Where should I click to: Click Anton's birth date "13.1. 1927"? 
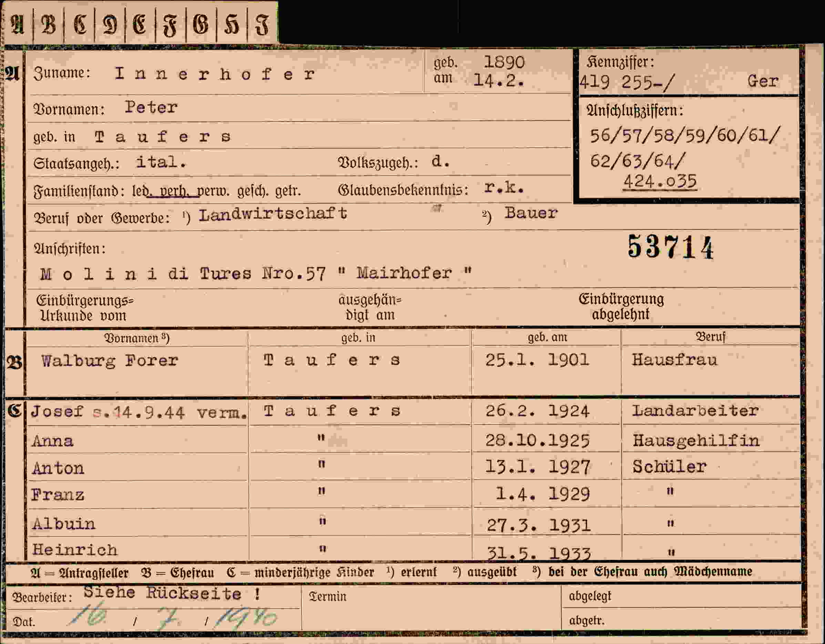coord(538,467)
